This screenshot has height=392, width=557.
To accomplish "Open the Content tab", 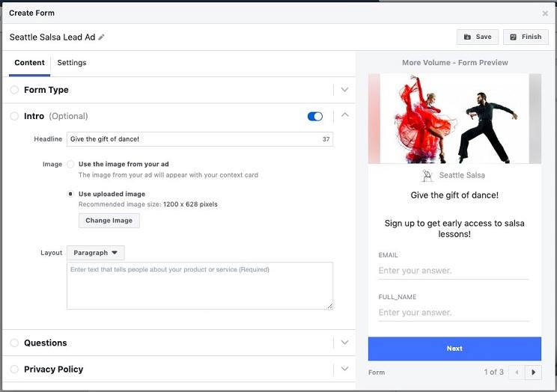I will coord(30,63).
